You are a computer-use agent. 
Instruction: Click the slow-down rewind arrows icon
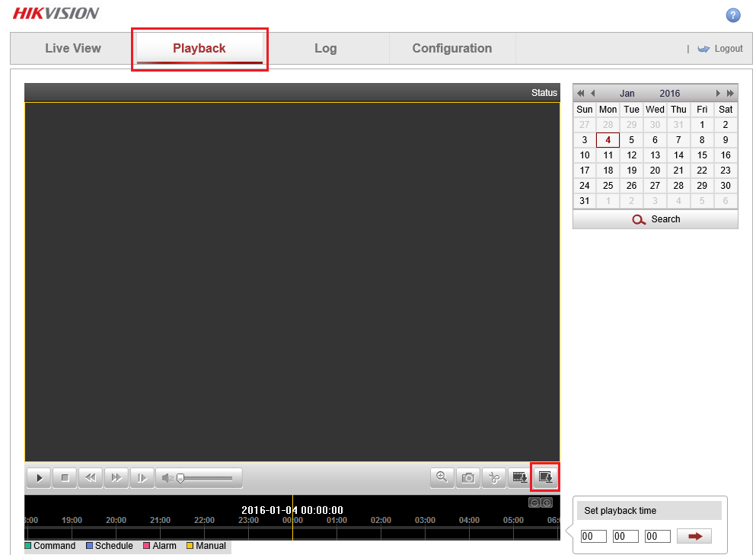pos(91,478)
